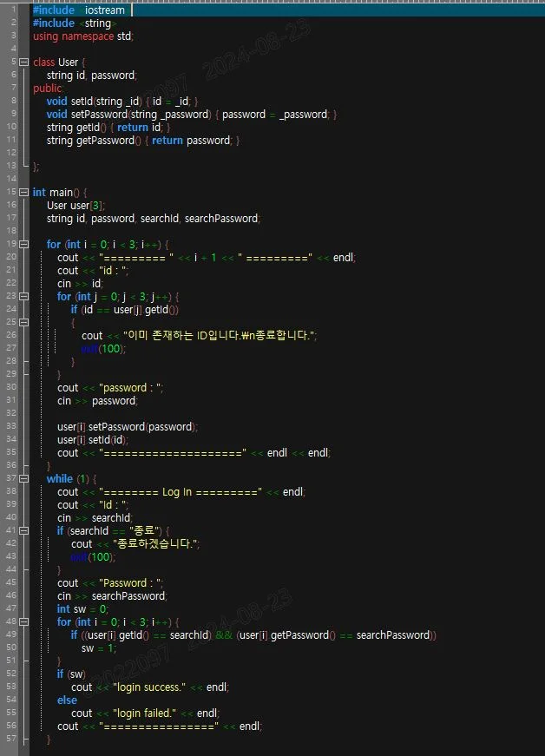This screenshot has height=756, width=545.
Task: Click the "======== Log In =========" string
Action: (181, 492)
